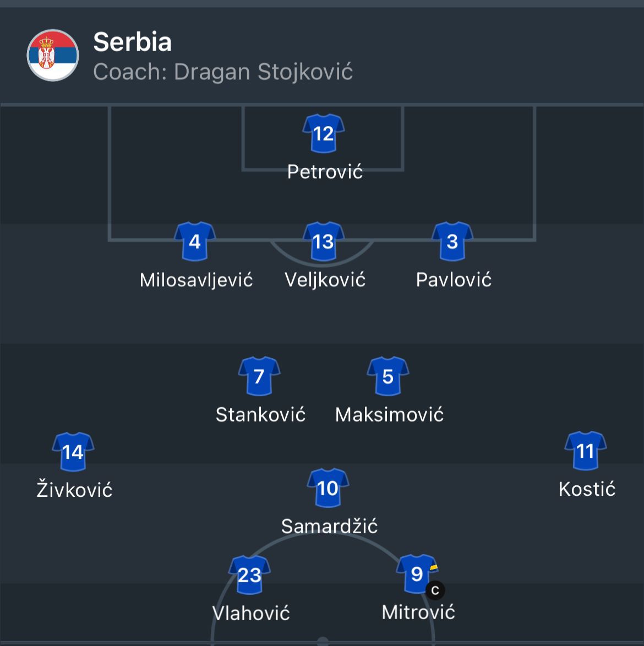Select the Kostić name label

pos(587,489)
